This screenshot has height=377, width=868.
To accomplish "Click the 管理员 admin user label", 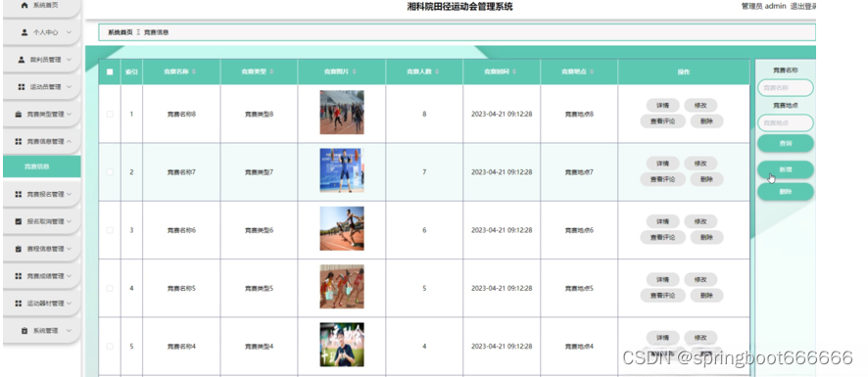I will pos(763,7).
